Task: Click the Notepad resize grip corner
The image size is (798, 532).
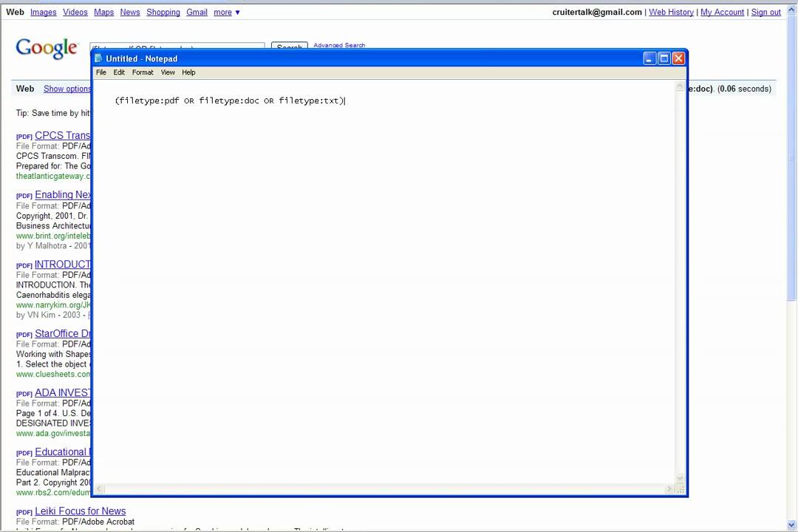Action: (680, 489)
